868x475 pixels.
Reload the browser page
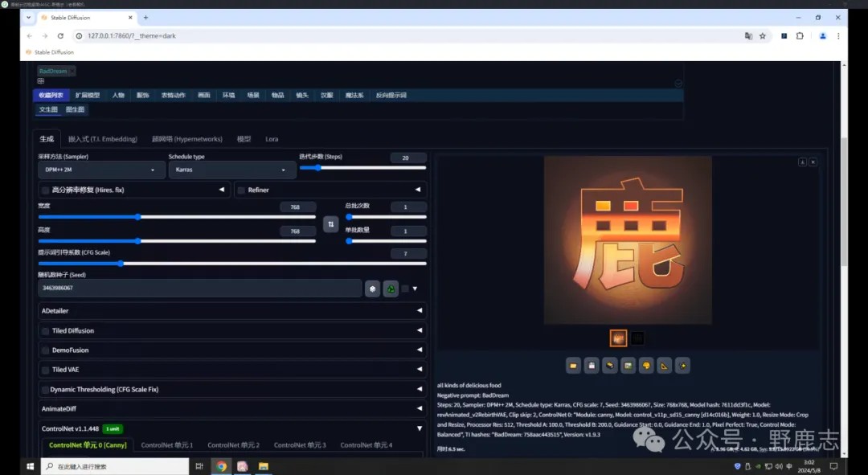(60, 36)
